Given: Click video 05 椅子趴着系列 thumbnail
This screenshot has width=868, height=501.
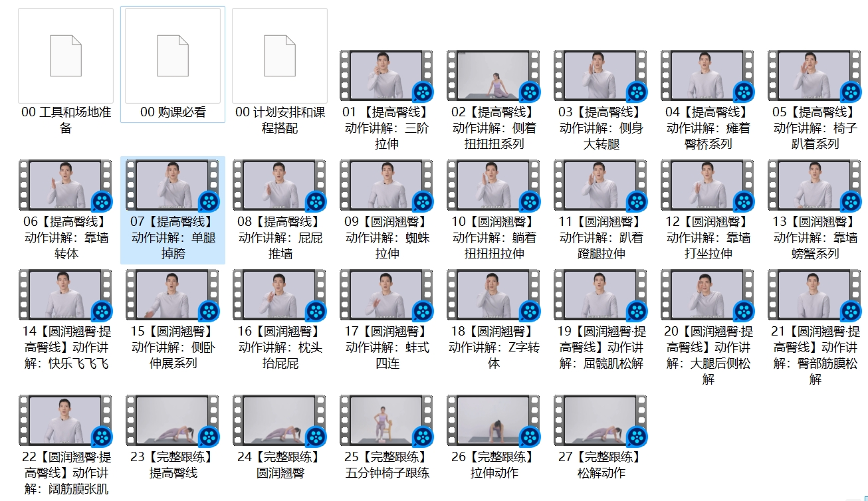Looking at the screenshot, I should [x=814, y=76].
